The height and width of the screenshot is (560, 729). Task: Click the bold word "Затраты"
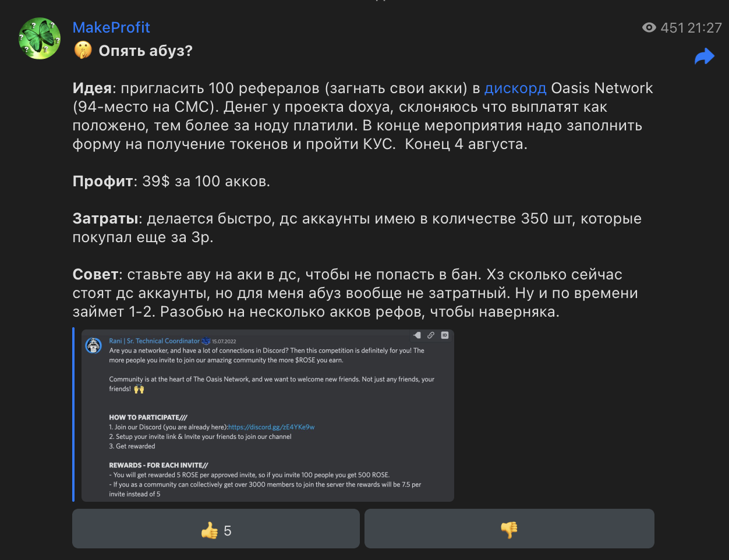tap(105, 219)
